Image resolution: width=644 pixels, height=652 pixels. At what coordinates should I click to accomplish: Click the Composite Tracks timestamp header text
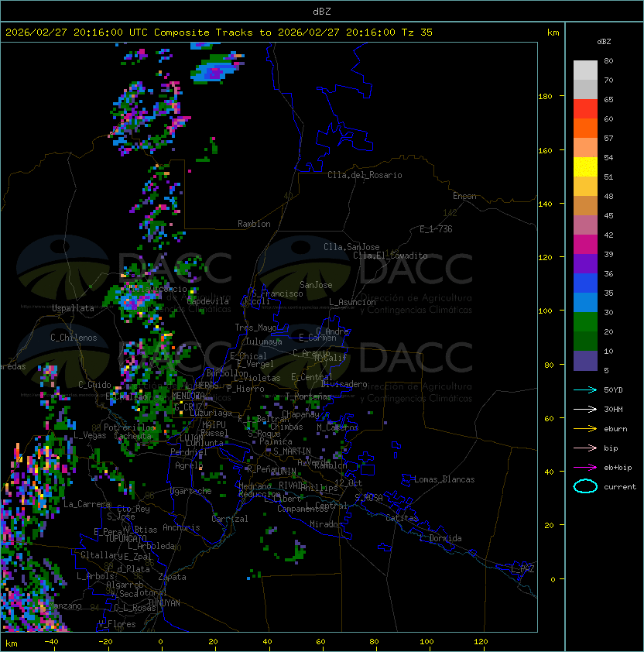pos(219,33)
